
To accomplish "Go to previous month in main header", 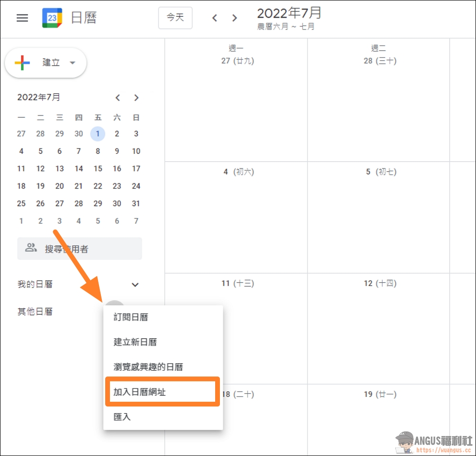I will [215, 18].
